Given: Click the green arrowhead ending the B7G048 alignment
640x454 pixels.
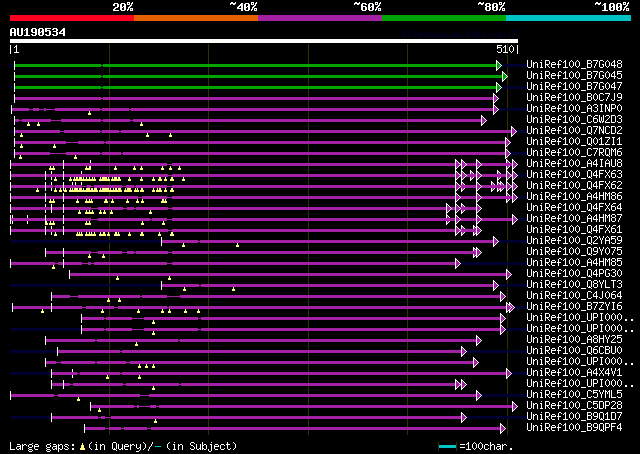Looking at the screenshot, I should (x=499, y=65).
